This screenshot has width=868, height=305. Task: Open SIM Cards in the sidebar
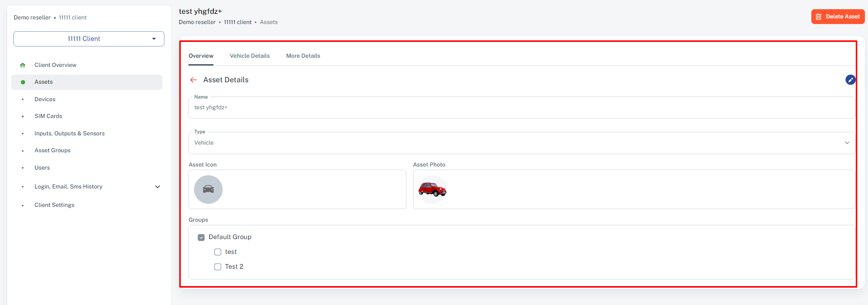coord(49,116)
